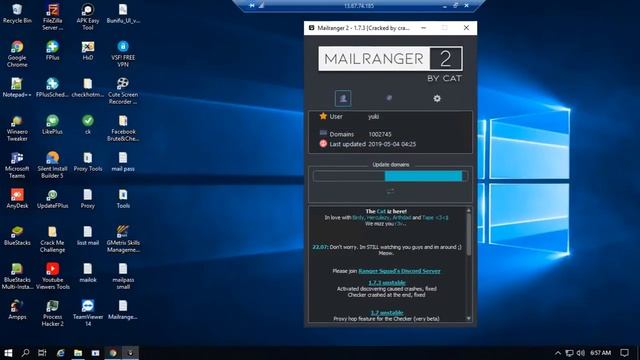Select the Notepad++ desktop icon
This screenshot has width=640, height=360.
pos(17,87)
